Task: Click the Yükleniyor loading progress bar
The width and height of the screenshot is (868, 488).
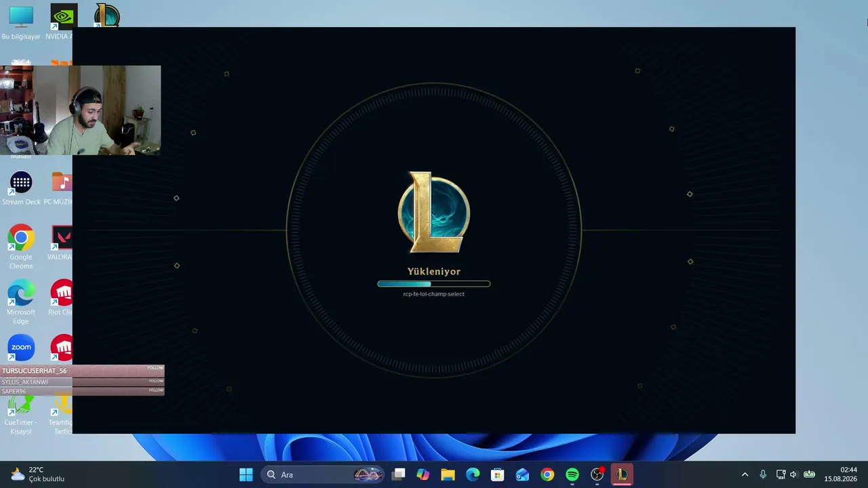Action: coord(434,284)
